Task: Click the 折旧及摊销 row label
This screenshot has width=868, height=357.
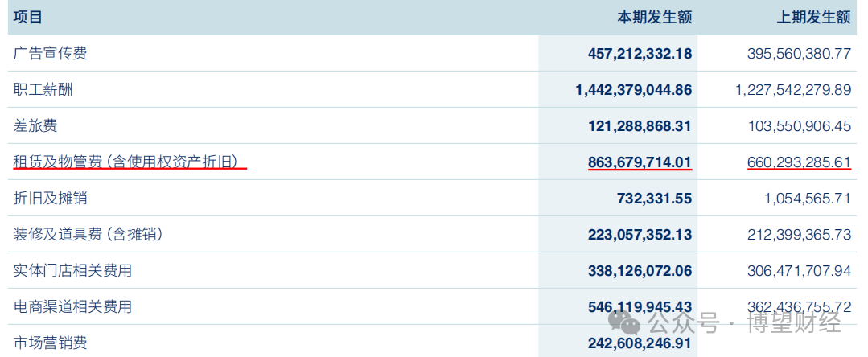Action: [50, 199]
